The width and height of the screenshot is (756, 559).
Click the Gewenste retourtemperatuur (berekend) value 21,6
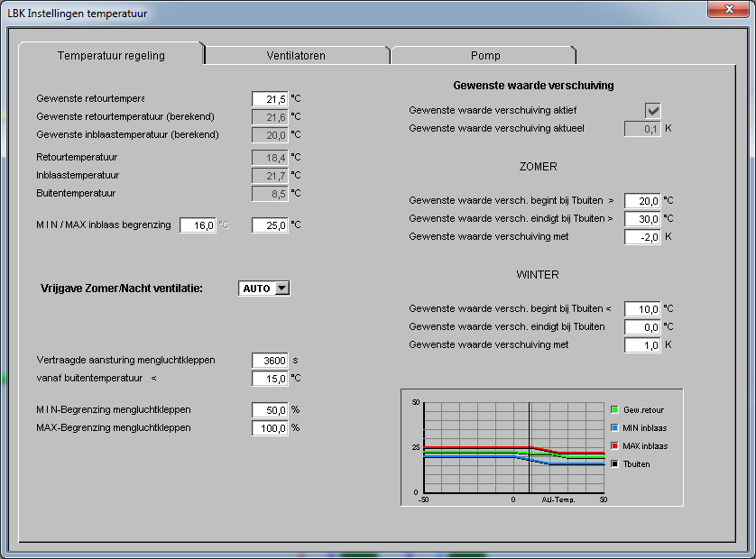click(270, 117)
